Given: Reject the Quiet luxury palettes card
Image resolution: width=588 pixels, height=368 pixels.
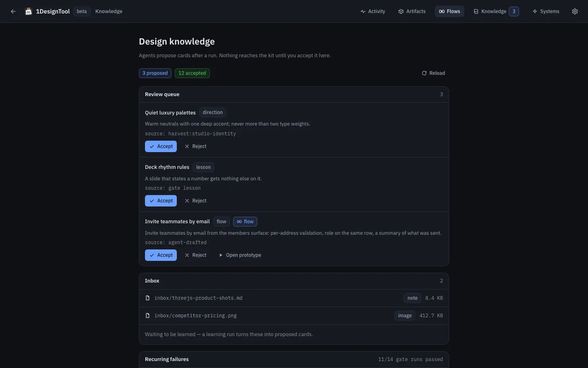Looking at the screenshot, I should (x=196, y=146).
